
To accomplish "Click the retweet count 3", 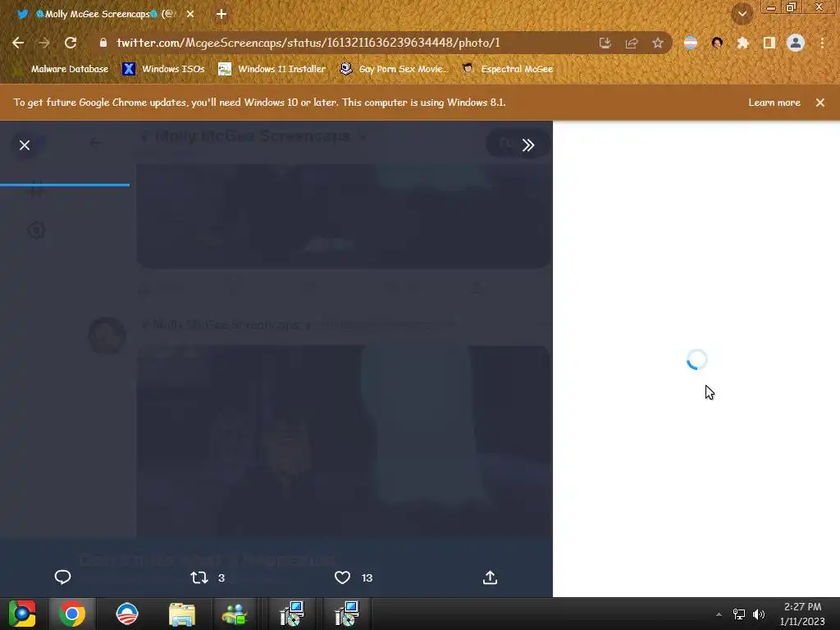I will (x=221, y=578).
